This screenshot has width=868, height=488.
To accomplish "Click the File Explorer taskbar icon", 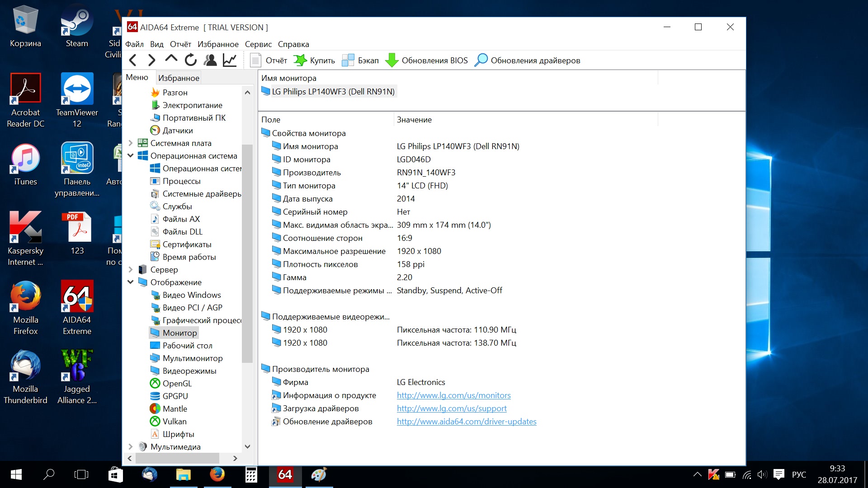I will (x=184, y=474).
